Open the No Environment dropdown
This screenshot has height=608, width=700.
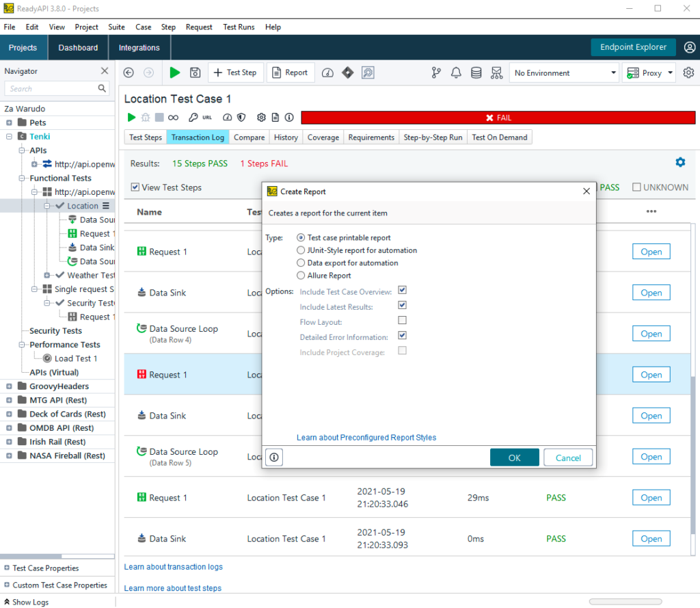tap(564, 72)
